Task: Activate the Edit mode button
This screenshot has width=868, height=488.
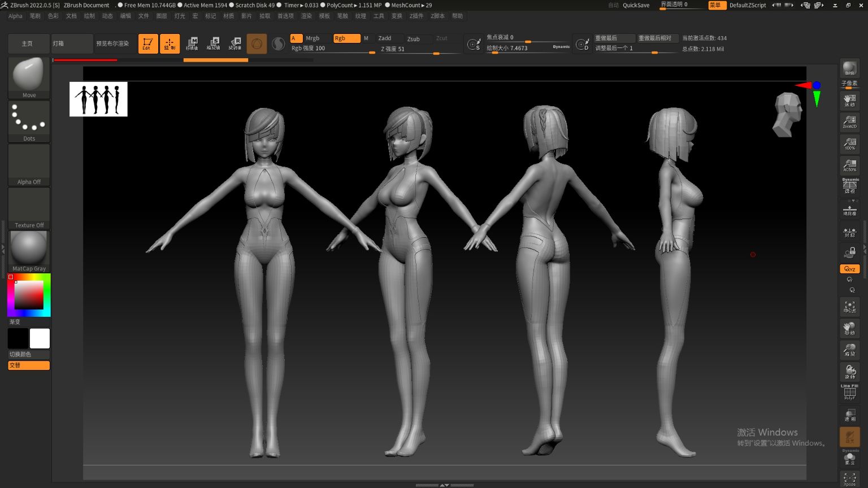Action: [148, 43]
